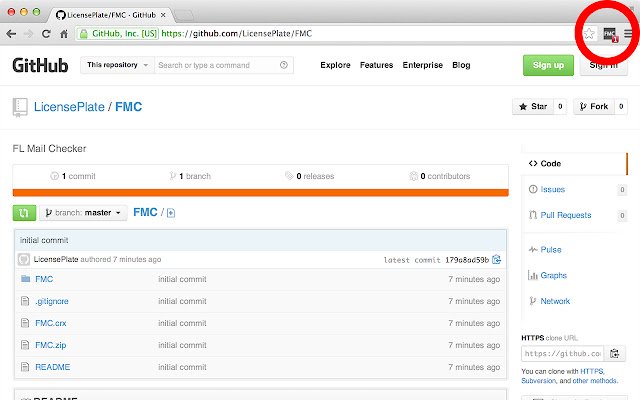View the 0 releases link
The height and width of the screenshot is (400, 640).
[x=310, y=176]
